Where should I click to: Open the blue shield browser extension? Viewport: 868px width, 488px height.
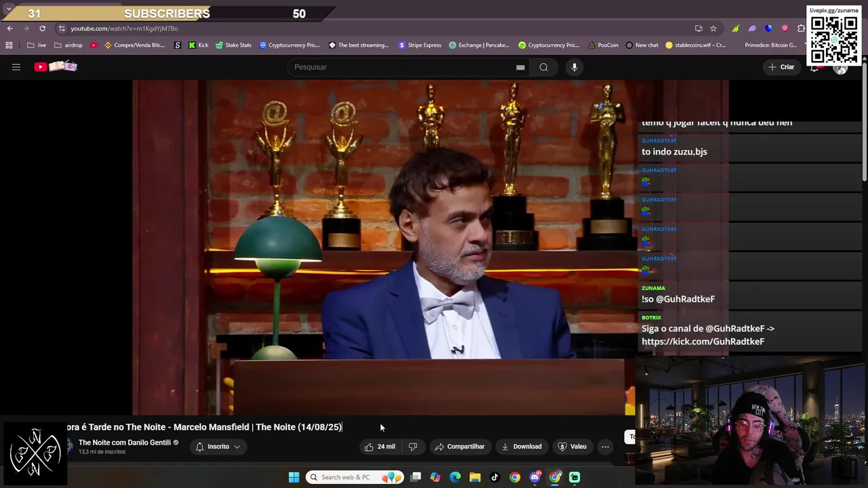click(x=768, y=28)
